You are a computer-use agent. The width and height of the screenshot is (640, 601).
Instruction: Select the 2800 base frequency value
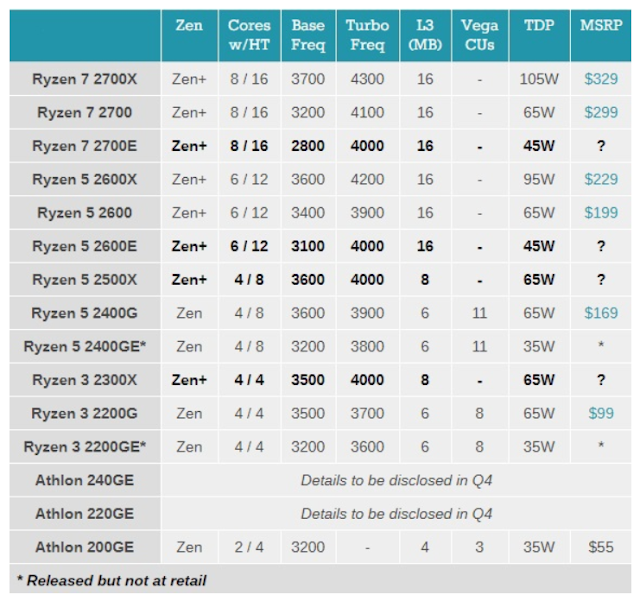pos(308,146)
